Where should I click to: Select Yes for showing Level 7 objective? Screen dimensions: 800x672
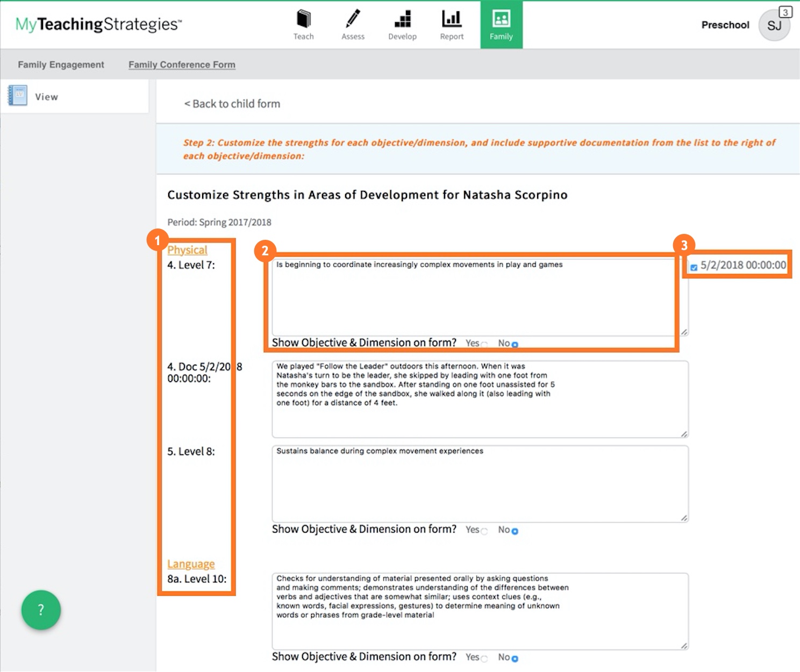click(483, 343)
